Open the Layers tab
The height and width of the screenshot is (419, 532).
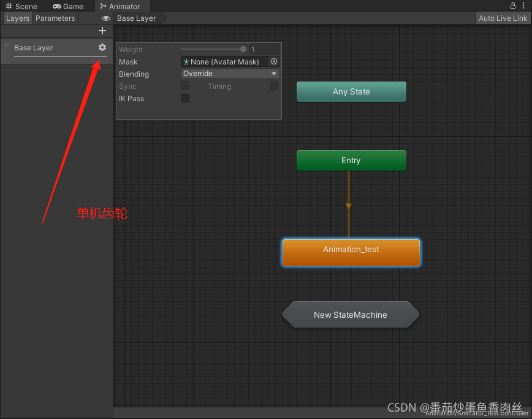tap(18, 18)
